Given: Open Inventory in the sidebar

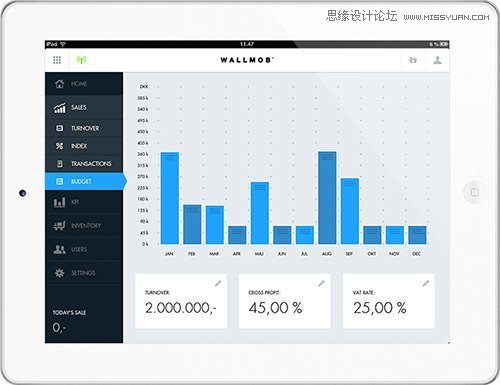Looking at the screenshot, I should (84, 226).
